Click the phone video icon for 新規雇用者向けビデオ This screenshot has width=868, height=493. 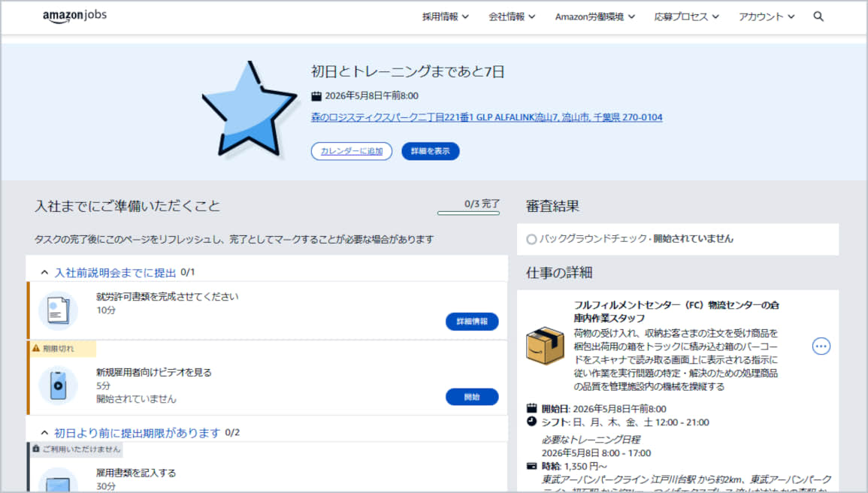point(58,385)
